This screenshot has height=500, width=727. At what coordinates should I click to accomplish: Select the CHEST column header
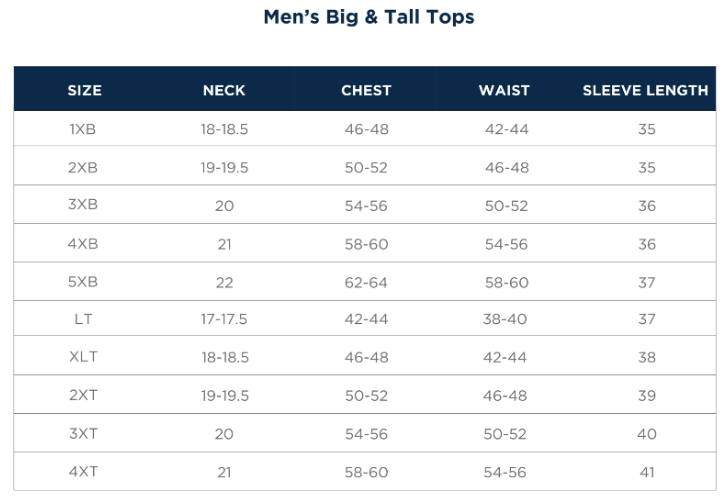[366, 90]
